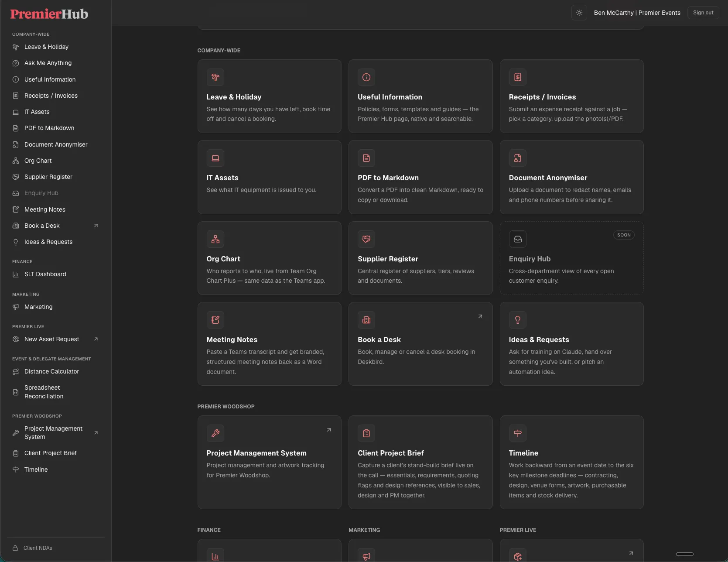Screen dimensions: 728x562
Task: Click the Meeting Notes card notebook icon
Action: pyautogui.click(x=215, y=320)
